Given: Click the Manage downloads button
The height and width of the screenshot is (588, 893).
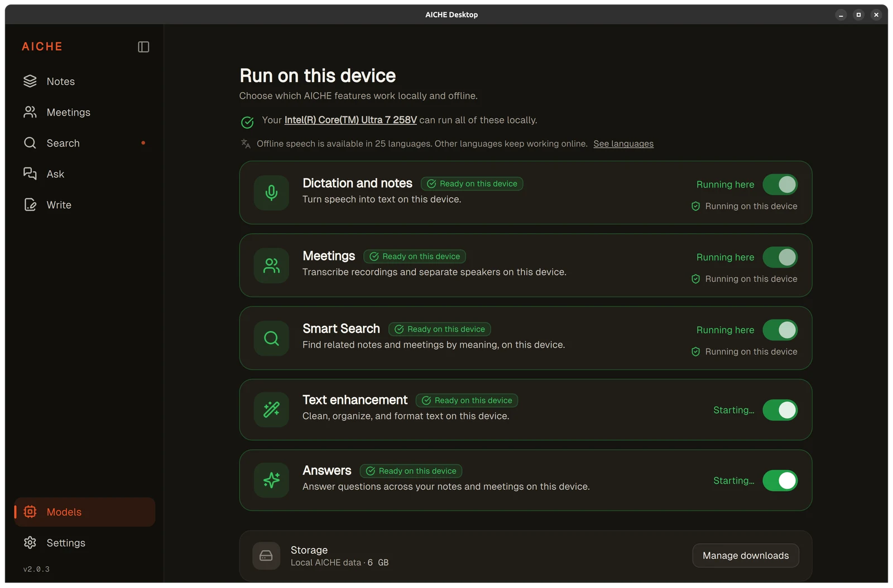Looking at the screenshot, I should click(746, 556).
